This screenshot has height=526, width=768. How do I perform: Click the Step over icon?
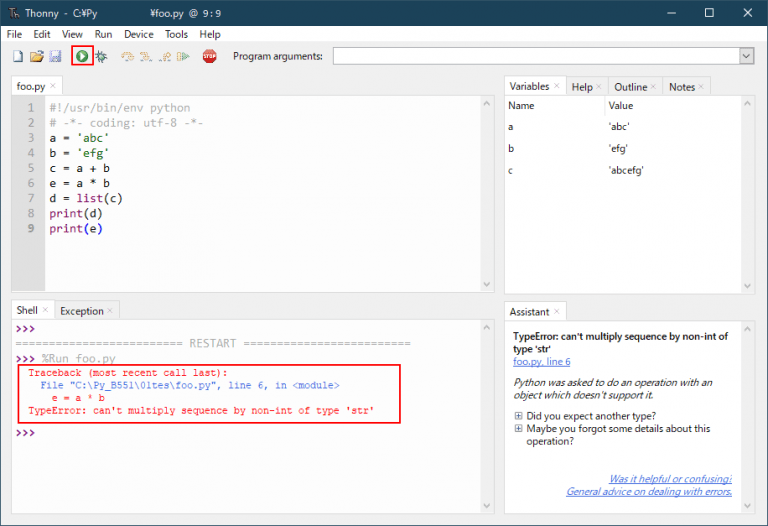point(128,57)
